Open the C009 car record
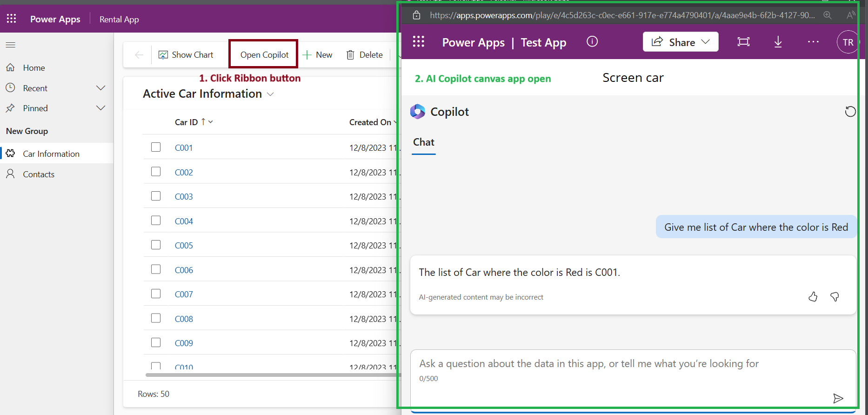 click(184, 343)
